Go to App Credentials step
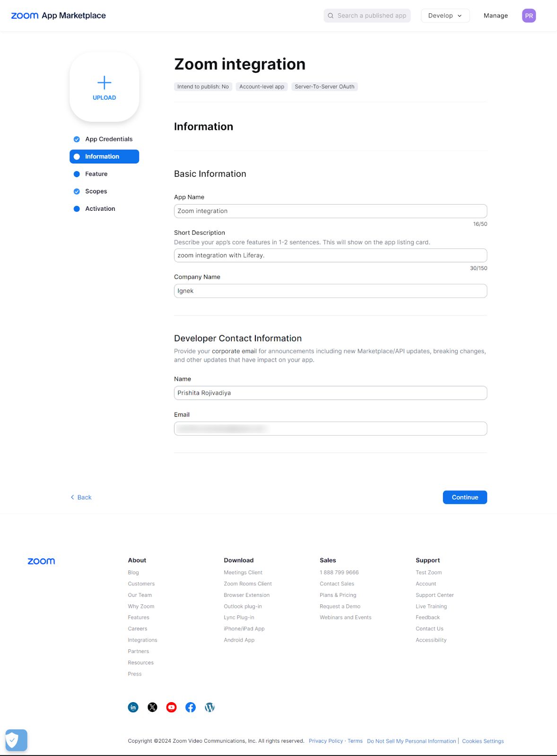Screen dimensions: 557x756 pyautogui.click(x=104, y=139)
